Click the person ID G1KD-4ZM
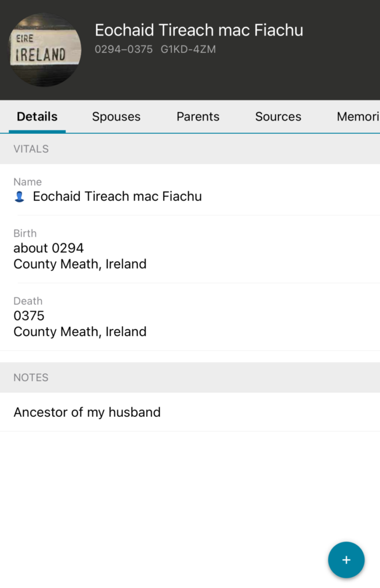 (x=188, y=49)
